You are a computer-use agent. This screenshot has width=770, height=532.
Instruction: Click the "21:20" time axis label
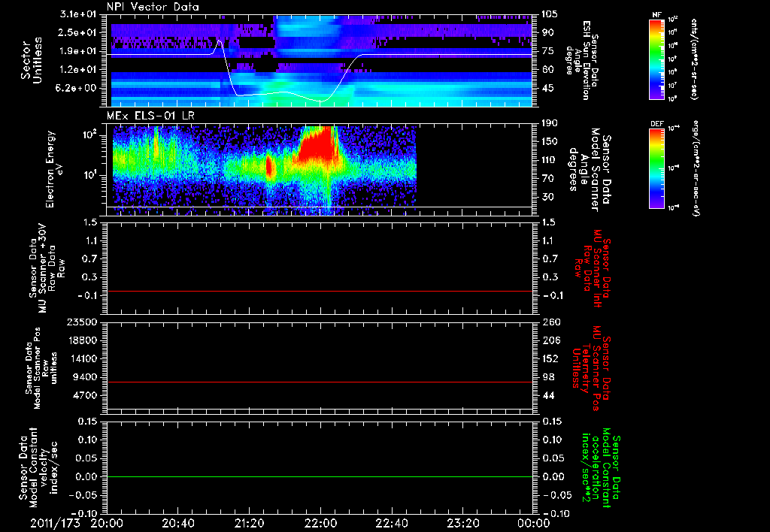coord(249,523)
